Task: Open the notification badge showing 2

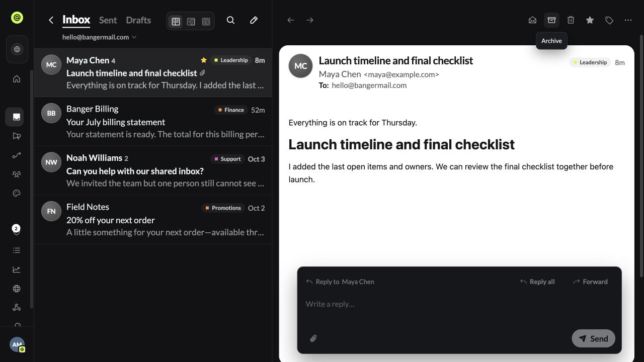Action: coord(16,229)
